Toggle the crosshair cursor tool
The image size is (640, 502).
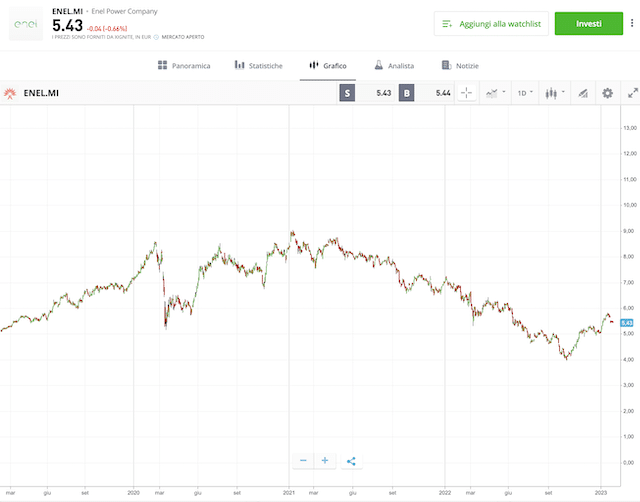pos(466,93)
